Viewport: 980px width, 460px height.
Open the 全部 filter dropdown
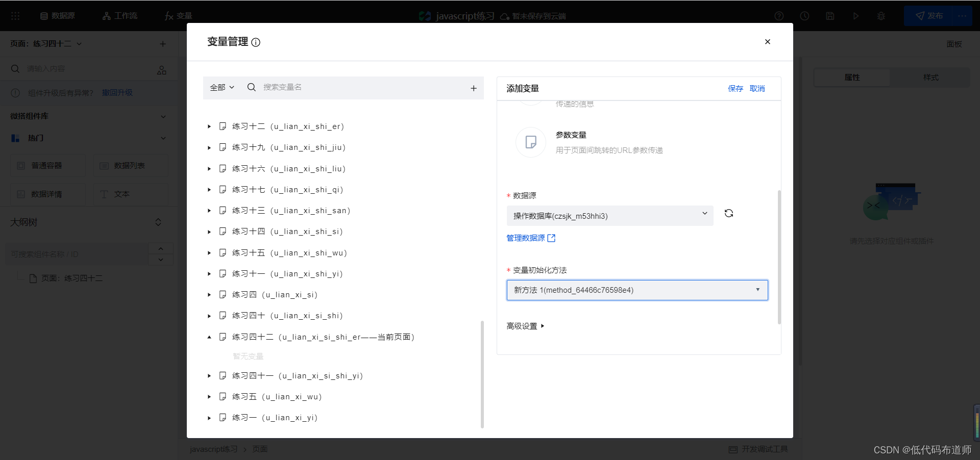pyautogui.click(x=222, y=87)
